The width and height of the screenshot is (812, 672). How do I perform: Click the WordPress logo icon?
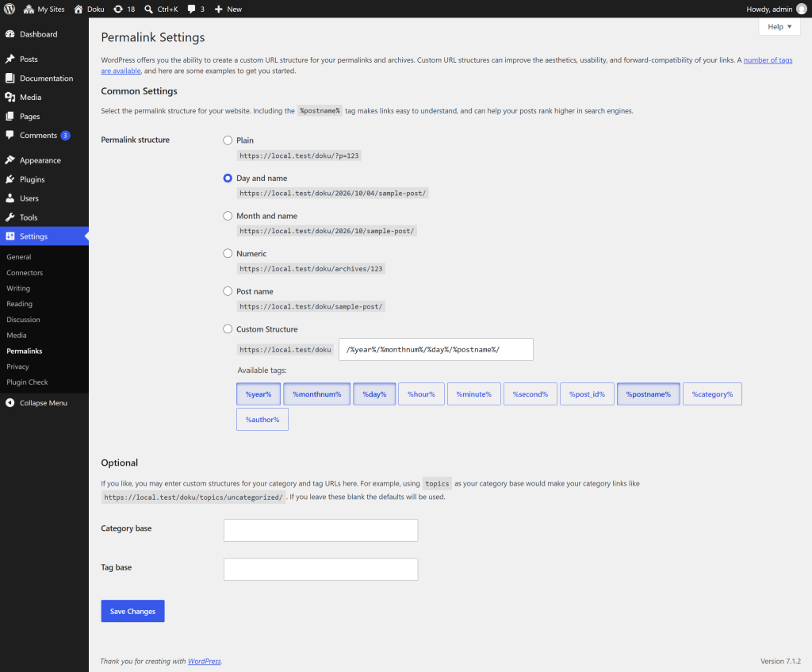10,9
